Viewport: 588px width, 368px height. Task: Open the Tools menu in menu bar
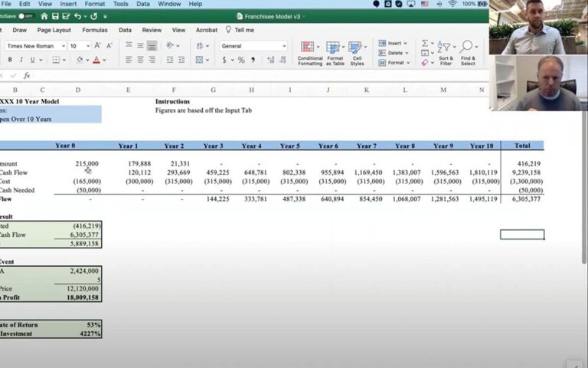click(x=120, y=4)
